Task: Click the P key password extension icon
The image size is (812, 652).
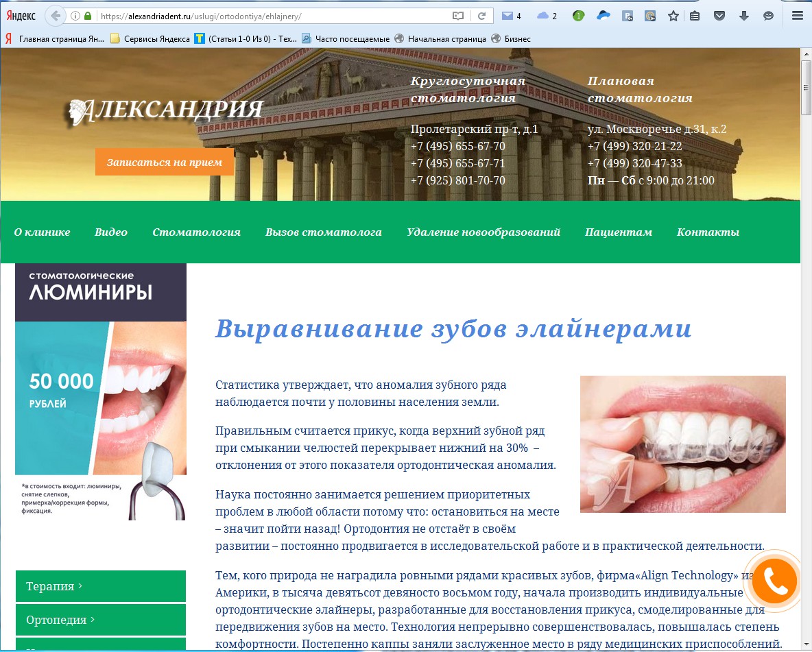Action: tap(627, 16)
